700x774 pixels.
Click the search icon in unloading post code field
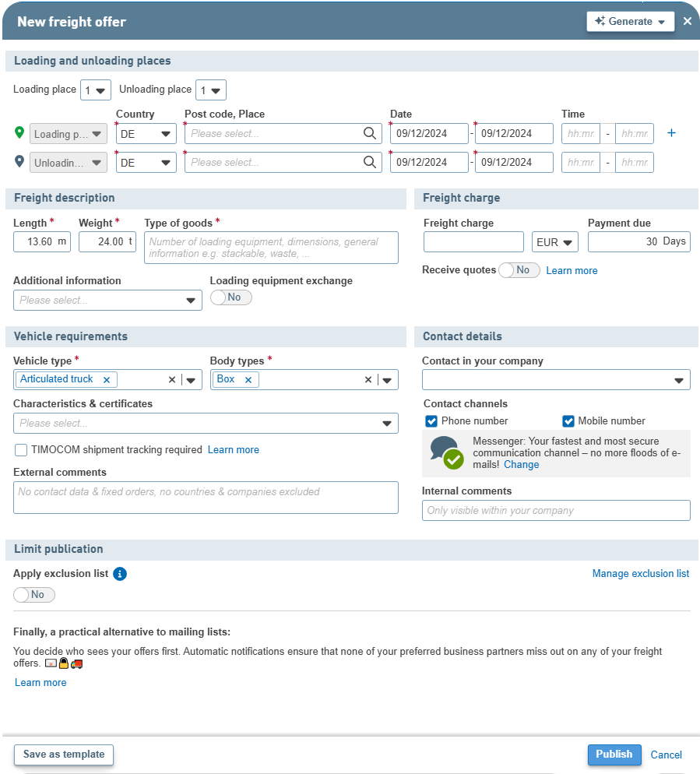tap(370, 163)
